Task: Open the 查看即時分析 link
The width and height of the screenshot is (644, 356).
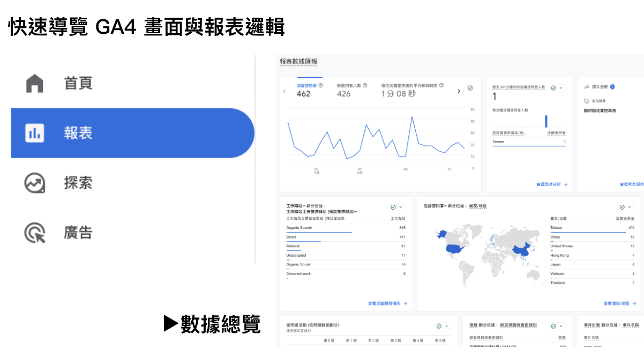Action: 552,184
